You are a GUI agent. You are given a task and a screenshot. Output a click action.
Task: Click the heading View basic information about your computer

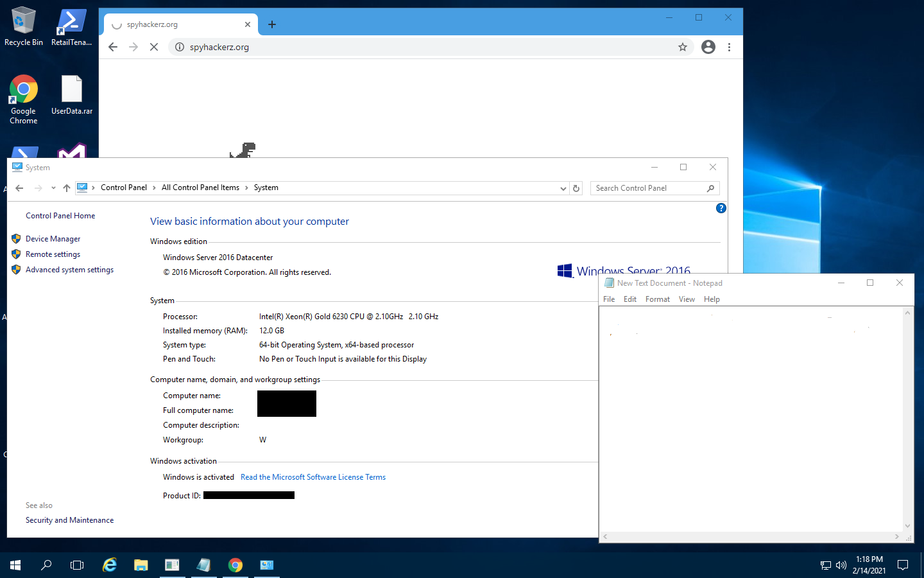click(250, 222)
